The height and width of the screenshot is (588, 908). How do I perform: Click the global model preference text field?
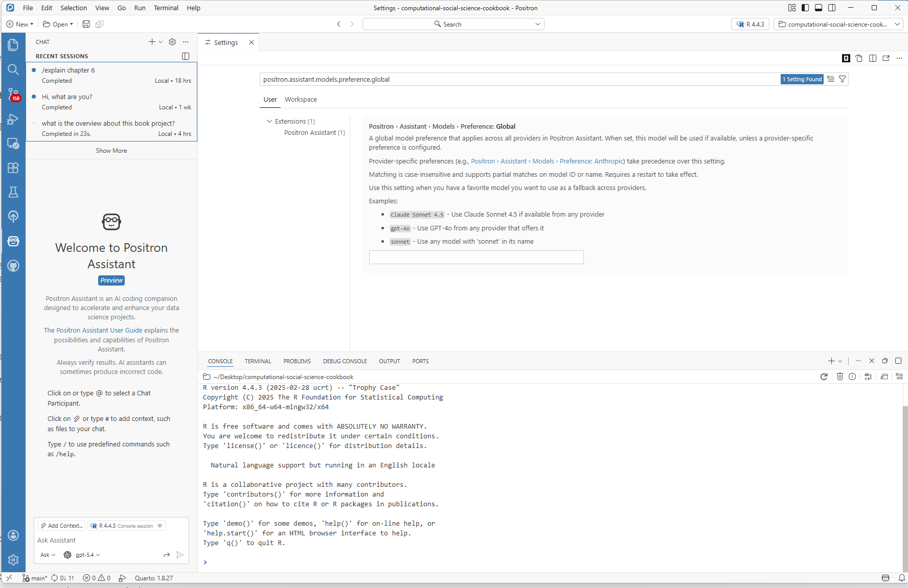[475, 257]
